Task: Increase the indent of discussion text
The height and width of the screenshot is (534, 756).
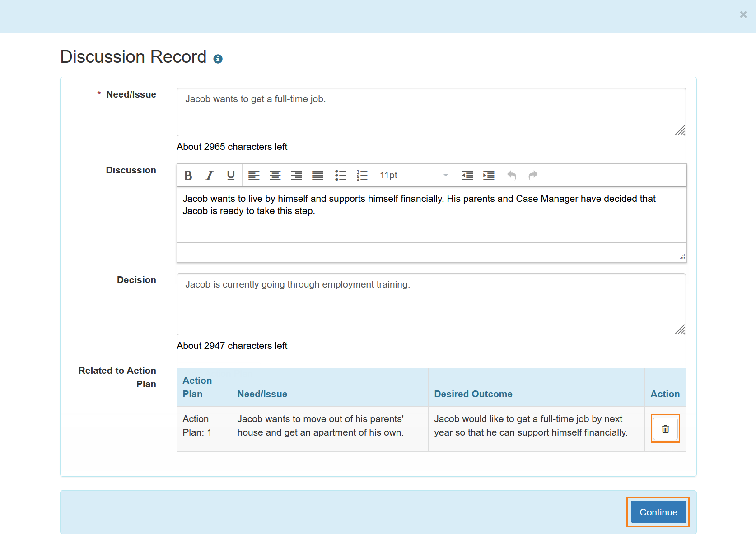Action: coord(489,175)
